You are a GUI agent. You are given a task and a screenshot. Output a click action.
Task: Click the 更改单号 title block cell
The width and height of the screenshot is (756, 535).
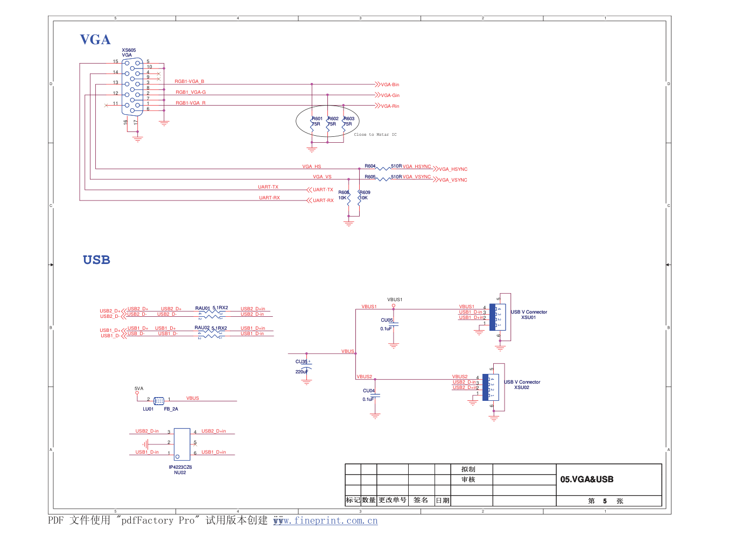393,501
